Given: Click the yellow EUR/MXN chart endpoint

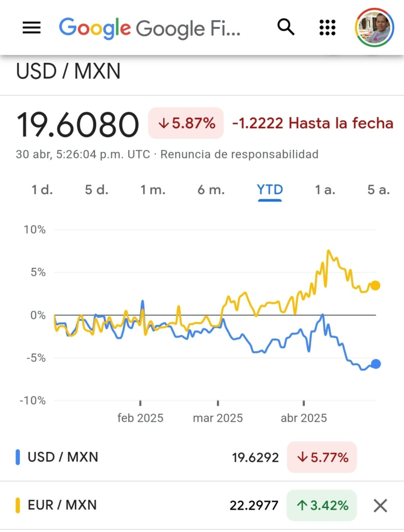Looking at the screenshot, I should point(375,285).
